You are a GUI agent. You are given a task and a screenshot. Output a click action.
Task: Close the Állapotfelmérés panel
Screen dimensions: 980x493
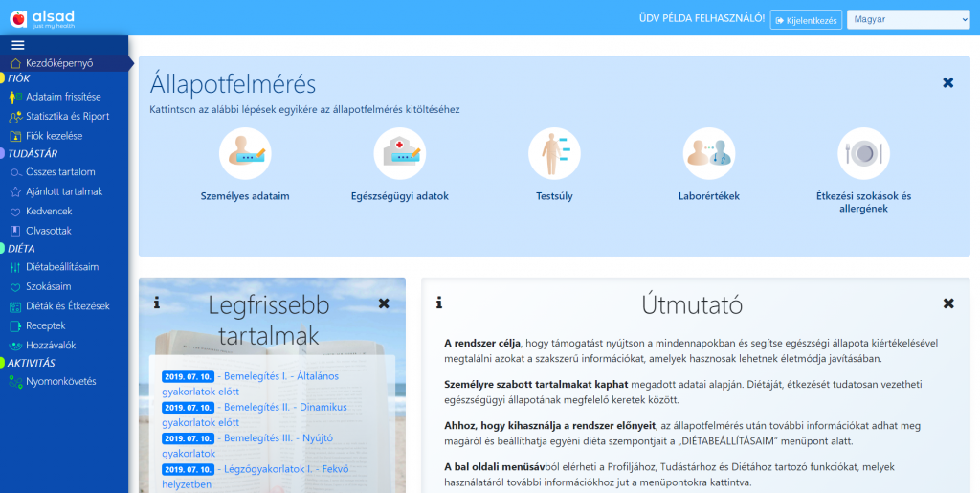(948, 82)
